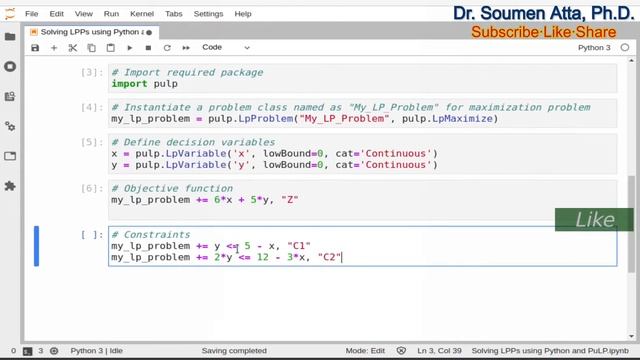
Task: Click into the active Constraints cell
Action: point(362,246)
